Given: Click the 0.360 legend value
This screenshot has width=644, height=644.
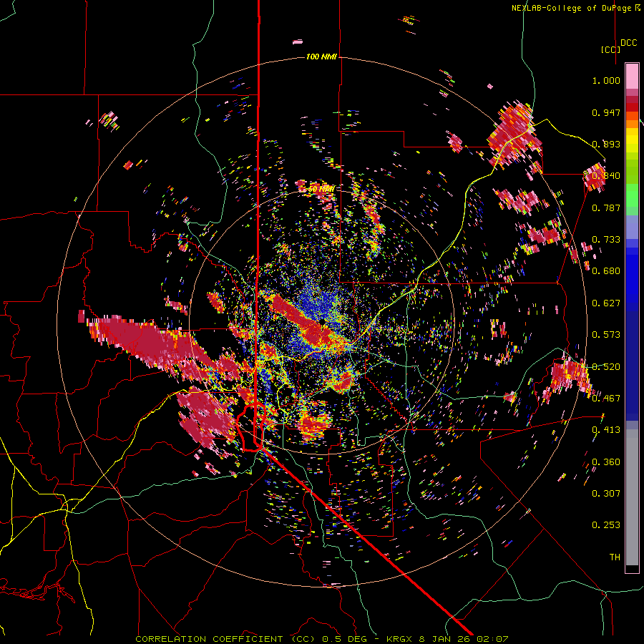Looking at the screenshot, I should click(606, 462).
